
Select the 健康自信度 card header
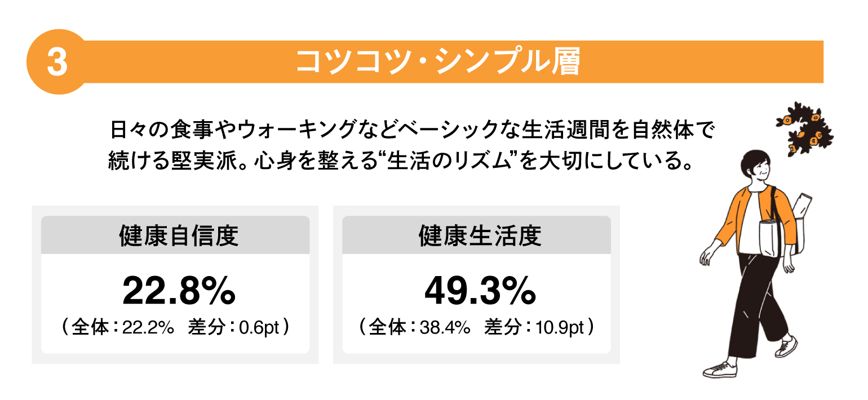point(175,235)
